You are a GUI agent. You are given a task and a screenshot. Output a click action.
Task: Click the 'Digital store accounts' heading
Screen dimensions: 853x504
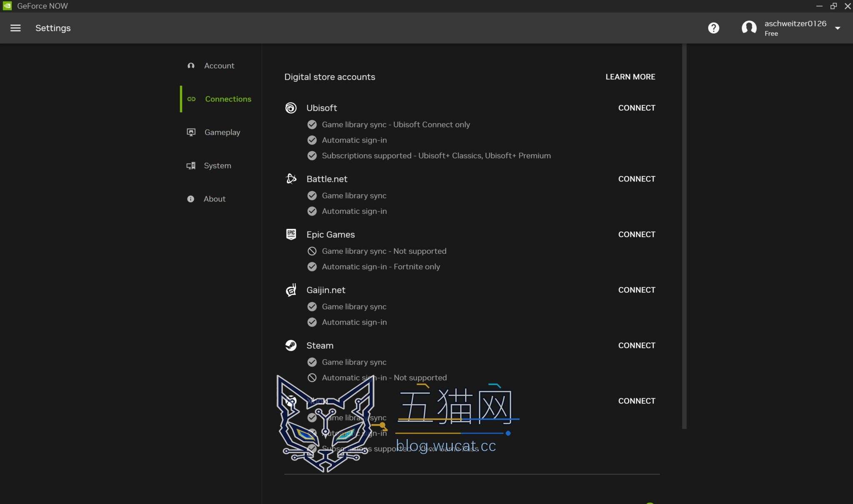pyautogui.click(x=329, y=77)
